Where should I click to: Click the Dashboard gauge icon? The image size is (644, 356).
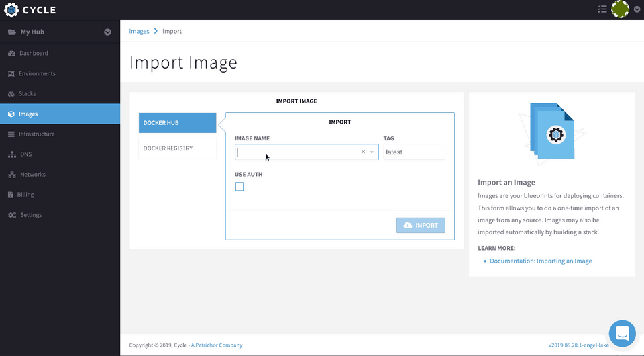click(11, 54)
